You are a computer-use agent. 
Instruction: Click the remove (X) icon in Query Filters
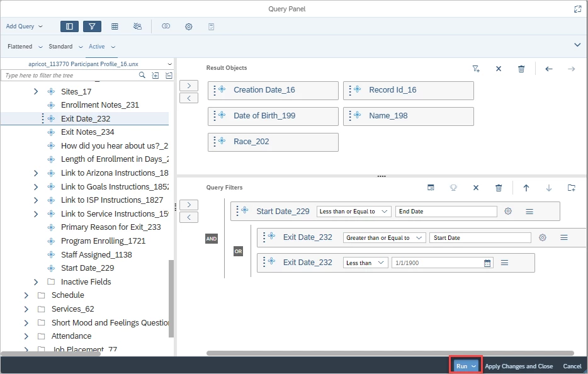coord(476,188)
